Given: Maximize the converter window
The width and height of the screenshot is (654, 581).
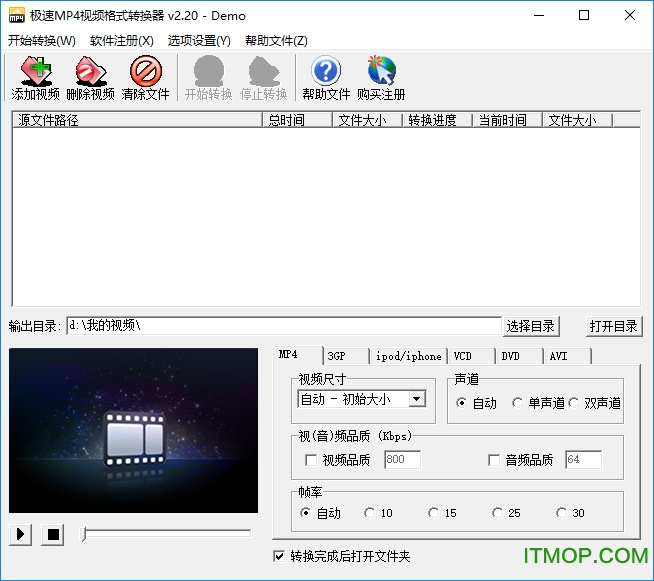Looking at the screenshot, I should pos(584,15).
